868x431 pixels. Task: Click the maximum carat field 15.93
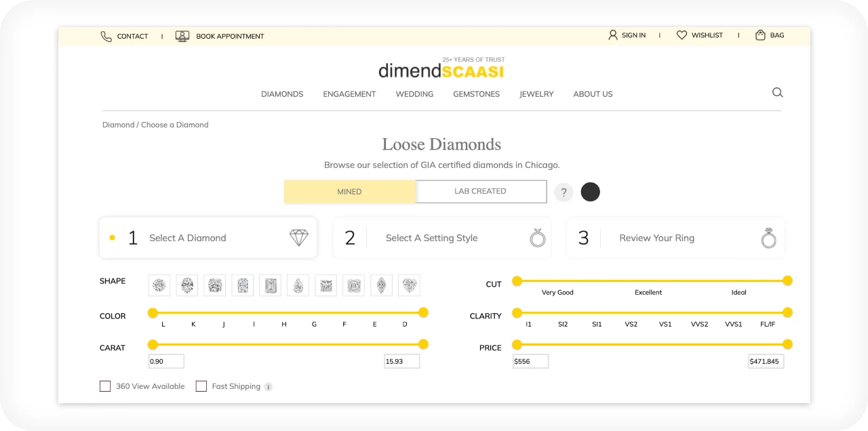pyautogui.click(x=402, y=361)
